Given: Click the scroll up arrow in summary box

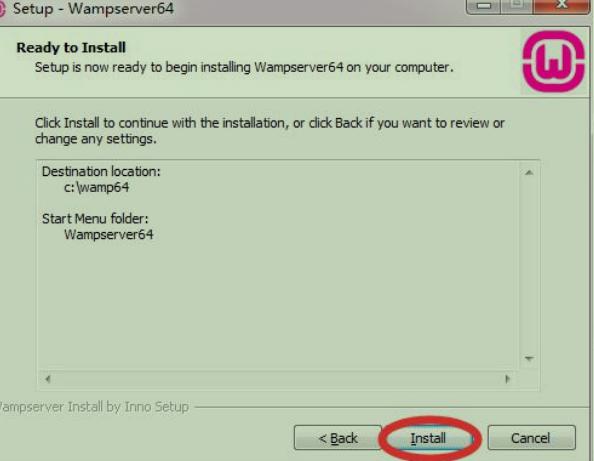Looking at the screenshot, I should [x=529, y=173].
